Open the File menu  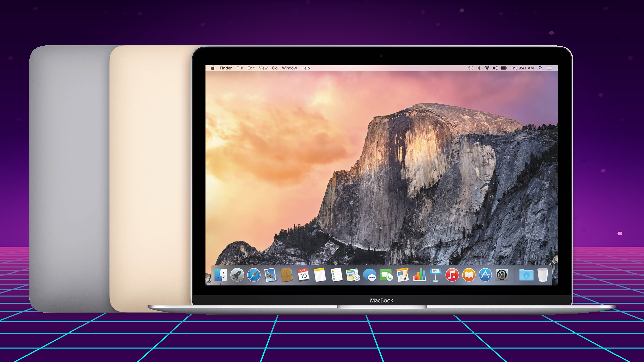239,68
